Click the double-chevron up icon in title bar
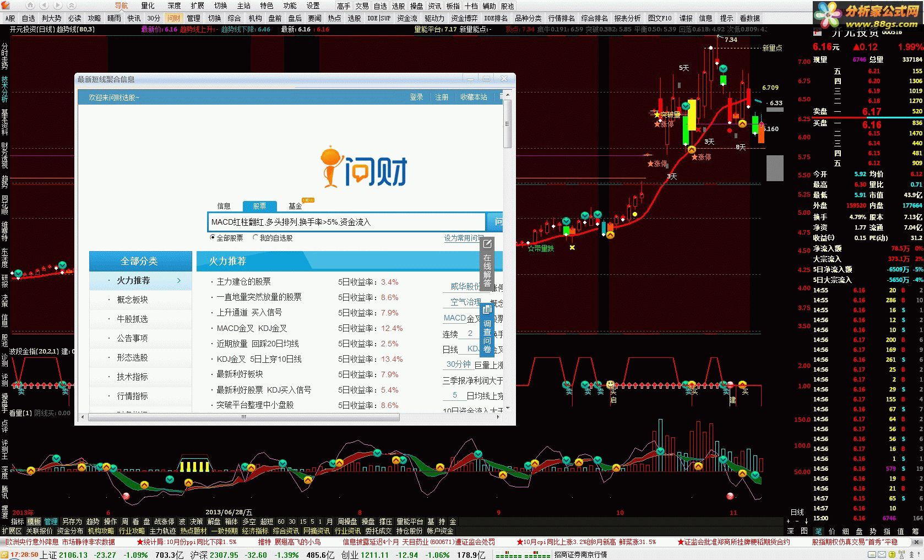The width and height of the screenshot is (924, 560). tap(72, 6)
